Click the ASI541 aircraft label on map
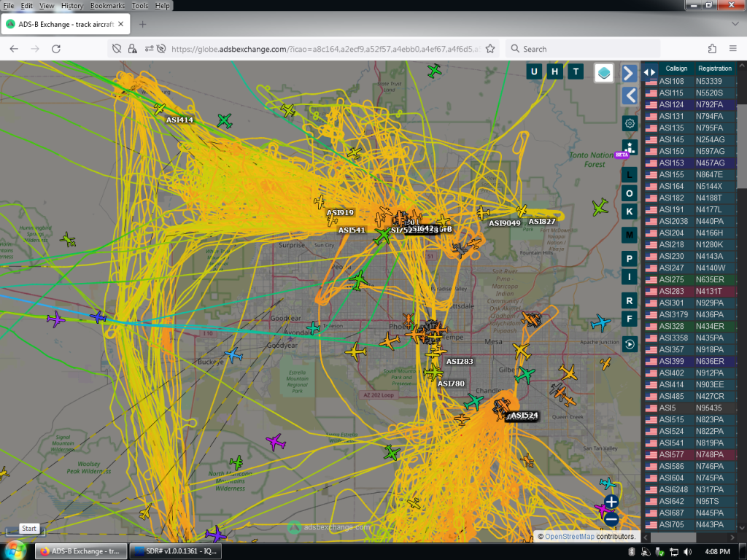 tap(352, 230)
